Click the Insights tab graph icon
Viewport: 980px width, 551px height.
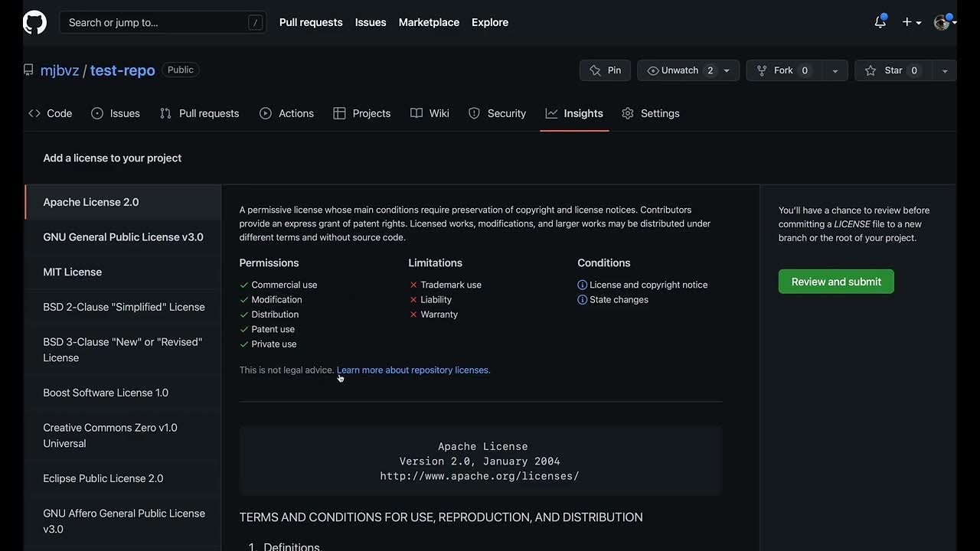pos(551,113)
